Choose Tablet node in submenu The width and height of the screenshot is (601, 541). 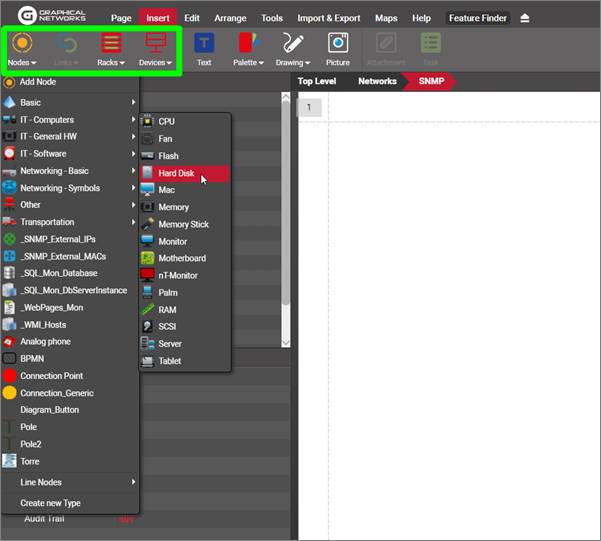pyautogui.click(x=185, y=361)
